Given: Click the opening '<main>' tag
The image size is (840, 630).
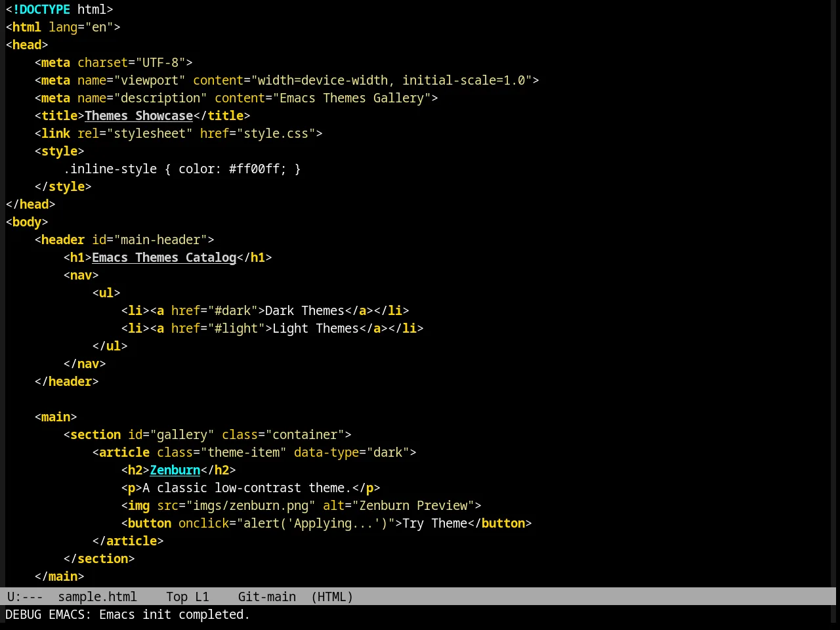Looking at the screenshot, I should coord(56,417).
